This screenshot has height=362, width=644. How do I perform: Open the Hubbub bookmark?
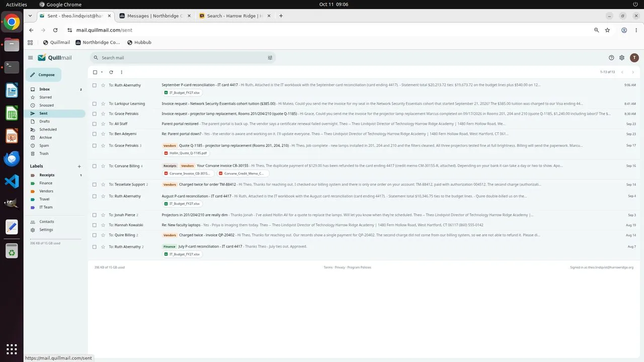coord(139,42)
